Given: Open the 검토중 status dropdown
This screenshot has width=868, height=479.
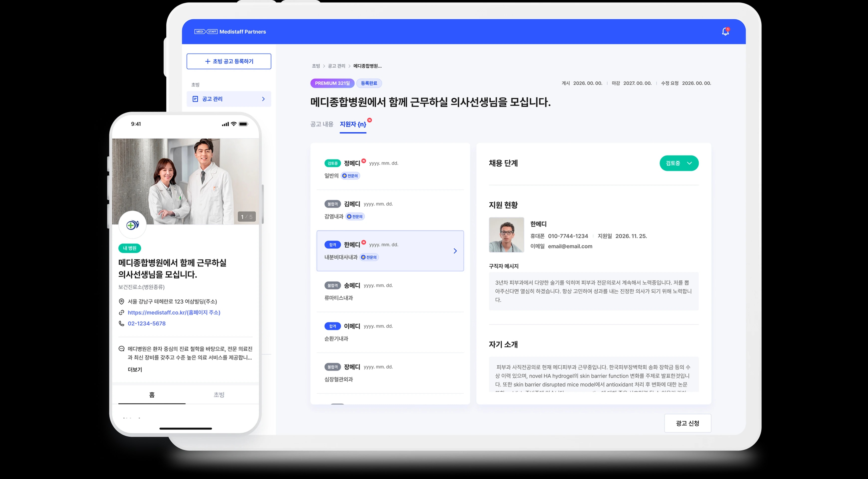Looking at the screenshot, I should coord(679,163).
